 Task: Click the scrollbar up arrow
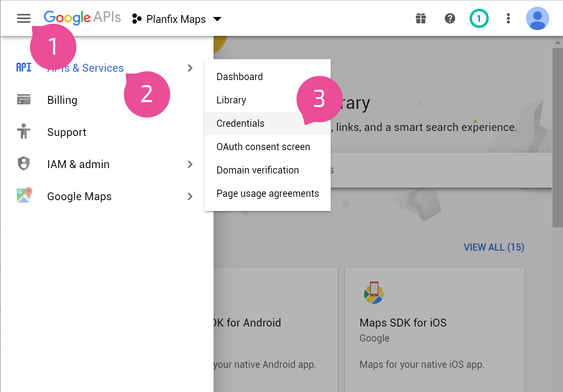558,42
